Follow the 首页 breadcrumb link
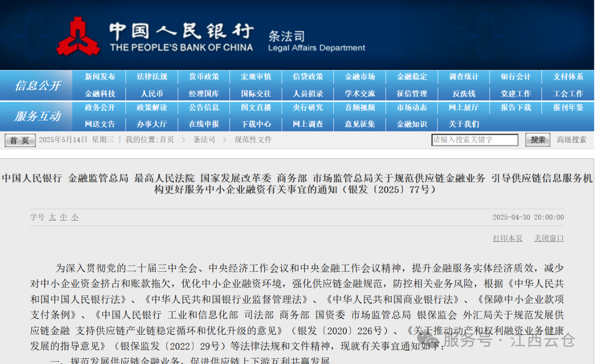The image size is (595, 364). 167,140
